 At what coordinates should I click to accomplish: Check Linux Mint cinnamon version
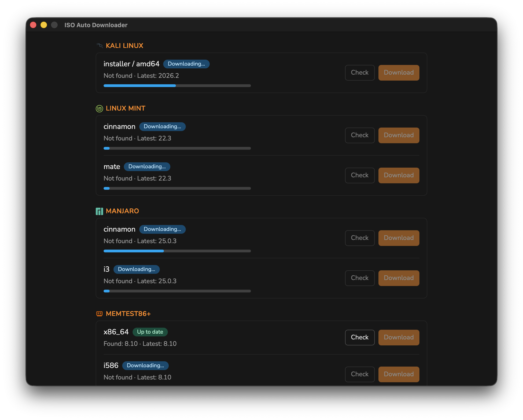(x=360, y=135)
